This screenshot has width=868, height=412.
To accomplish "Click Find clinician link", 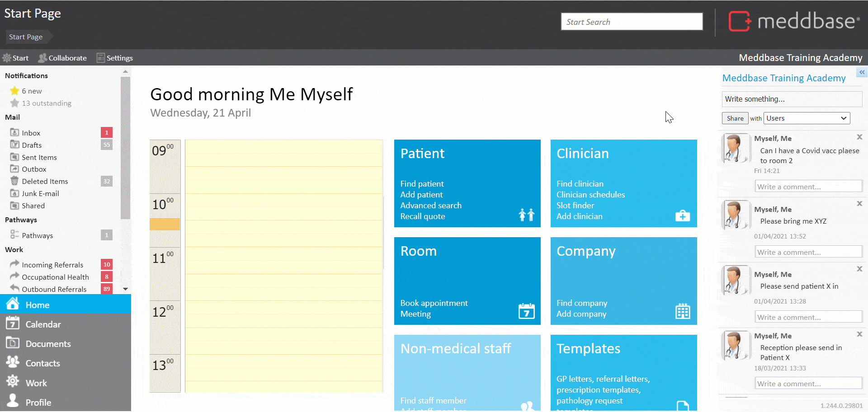I will (580, 184).
